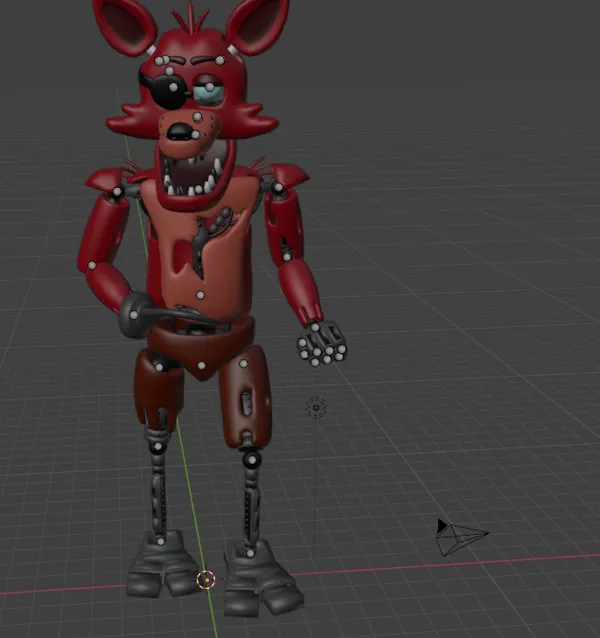Click the control point on the eyepatch
This screenshot has width=600, height=638.
174,87
